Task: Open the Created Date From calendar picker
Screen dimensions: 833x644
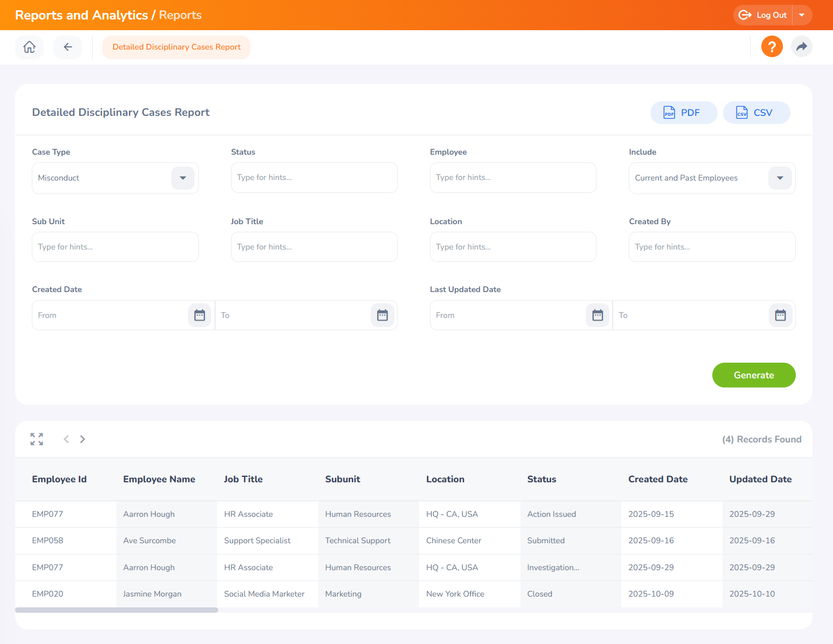Action: point(199,315)
